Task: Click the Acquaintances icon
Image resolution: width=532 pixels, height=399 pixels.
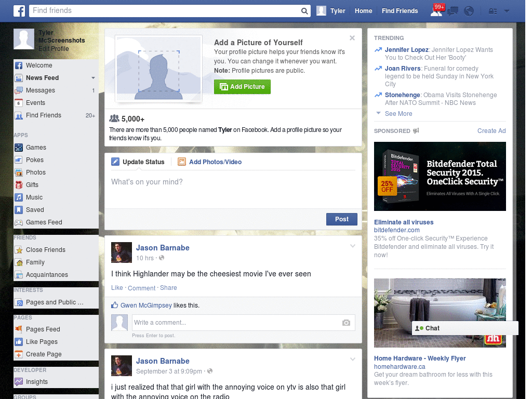Action: point(19,275)
